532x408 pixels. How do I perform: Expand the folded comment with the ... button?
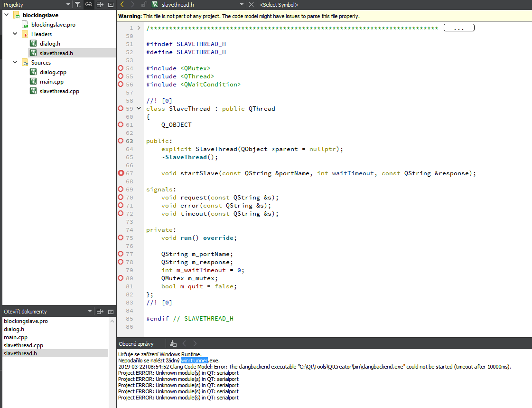(458, 28)
